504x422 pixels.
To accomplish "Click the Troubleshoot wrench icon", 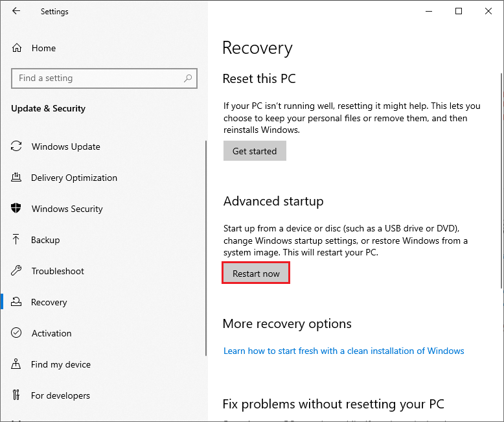I will [16, 270].
